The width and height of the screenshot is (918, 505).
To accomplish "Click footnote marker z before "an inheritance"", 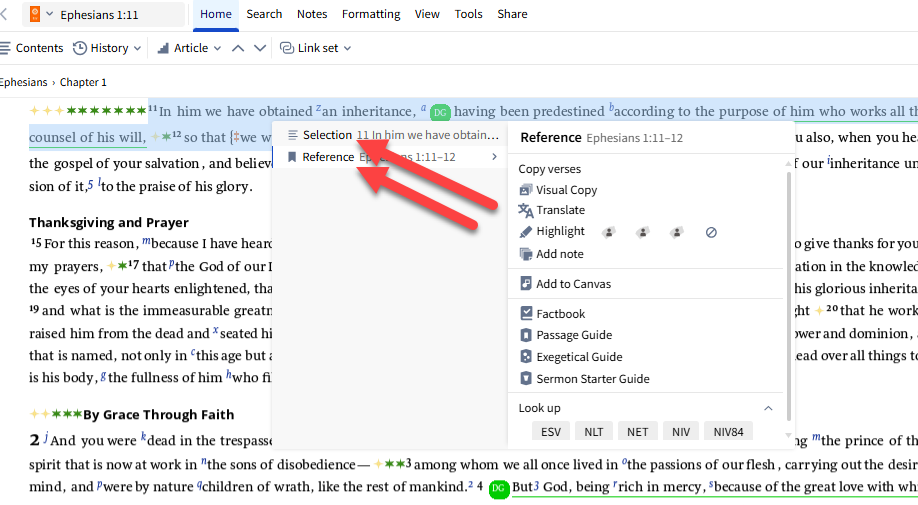I will (318, 108).
